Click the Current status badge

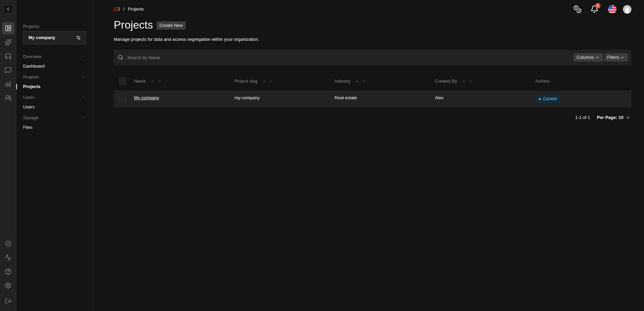pyautogui.click(x=548, y=99)
